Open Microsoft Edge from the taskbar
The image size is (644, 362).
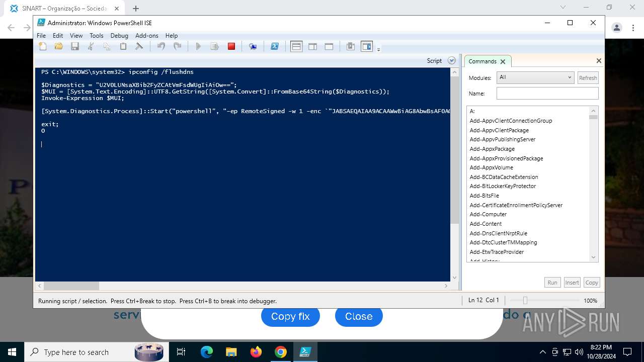pos(207,352)
